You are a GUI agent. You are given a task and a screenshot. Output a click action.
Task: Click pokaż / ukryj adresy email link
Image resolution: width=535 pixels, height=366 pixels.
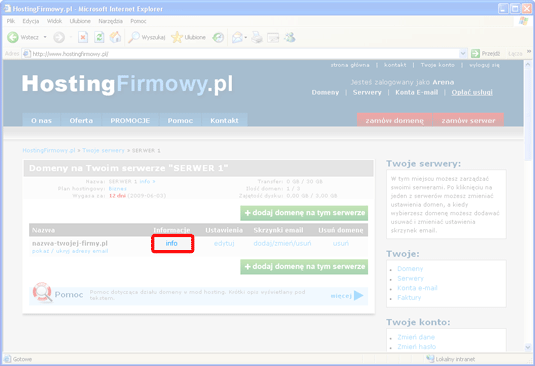pyautogui.click(x=70, y=251)
